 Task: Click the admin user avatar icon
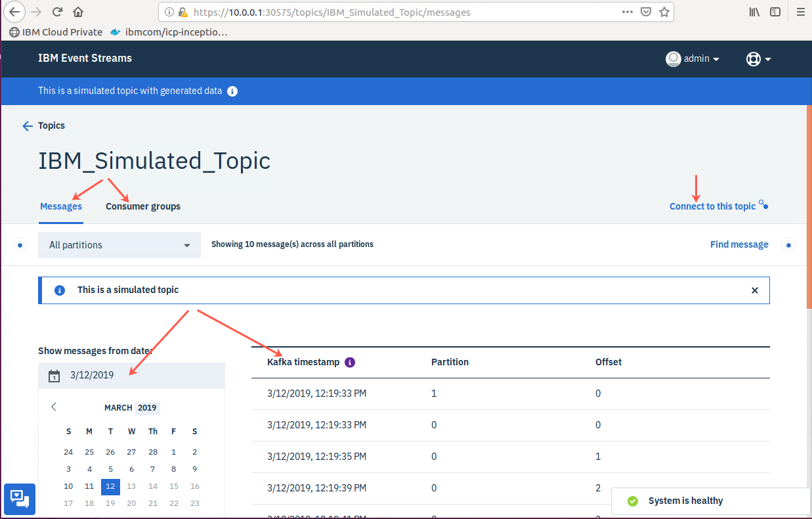pos(673,58)
